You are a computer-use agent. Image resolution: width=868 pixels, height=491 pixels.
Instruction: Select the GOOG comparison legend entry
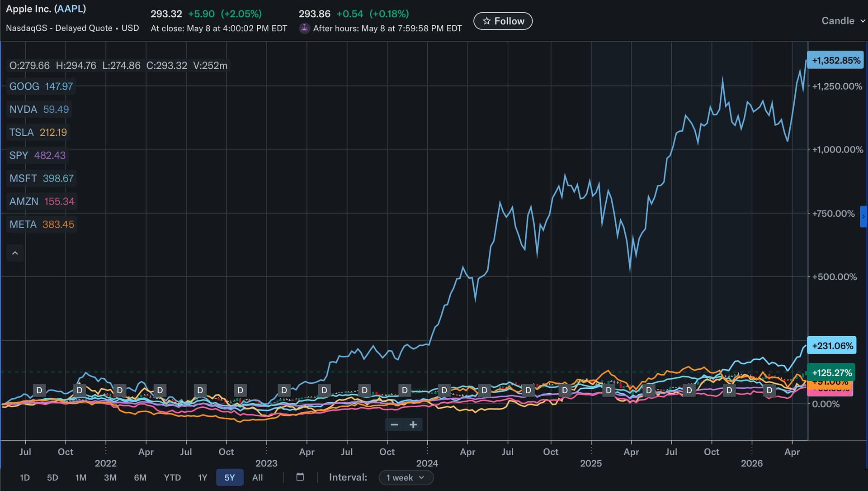pyautogui.click(x=41, y=86)
